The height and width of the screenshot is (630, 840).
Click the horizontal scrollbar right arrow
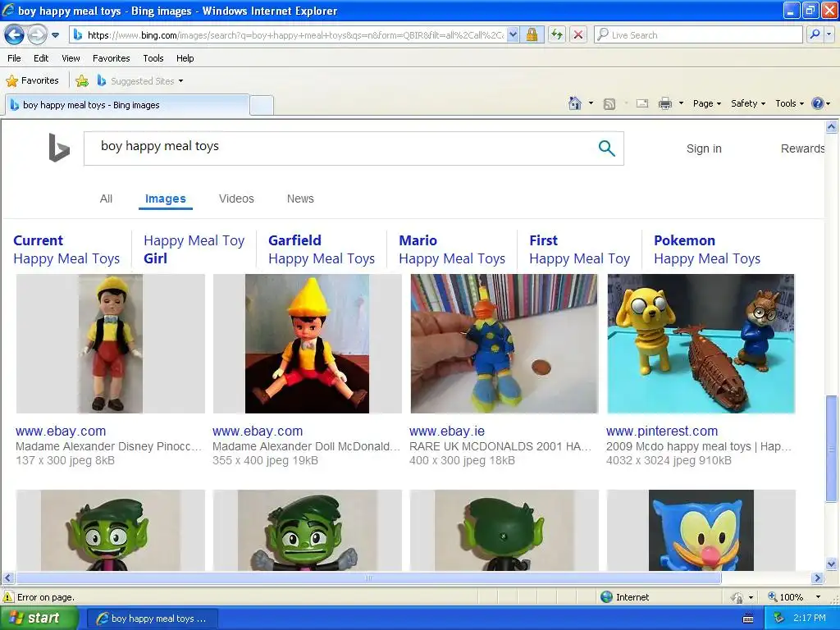pyautogui.click(x=817, y=578)
